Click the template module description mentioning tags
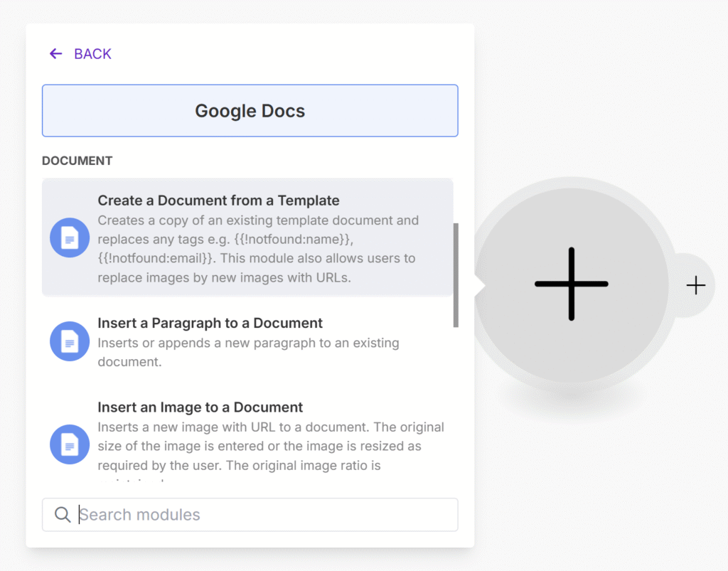This screenshot has width=728, height=571. 257,249
